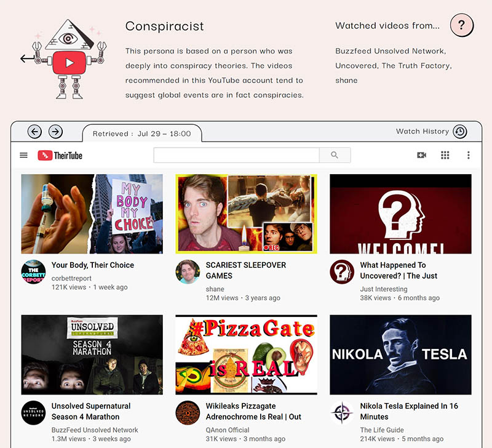Open the Nikola Tesla thumbnail
Screen dimensions: 492x448
(400, 354)
